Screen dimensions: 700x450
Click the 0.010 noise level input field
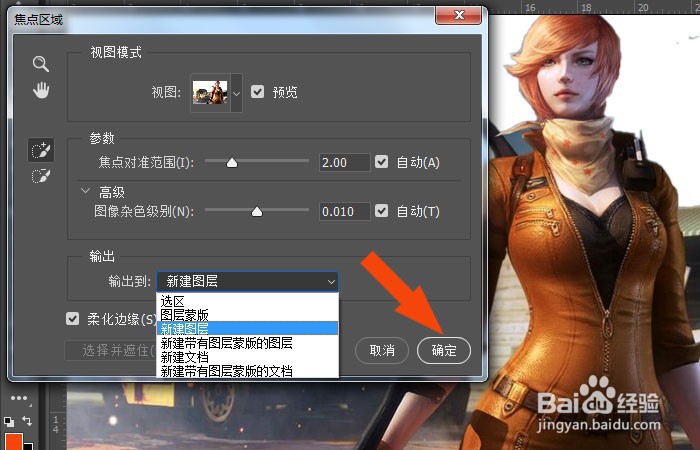(345, 211)
